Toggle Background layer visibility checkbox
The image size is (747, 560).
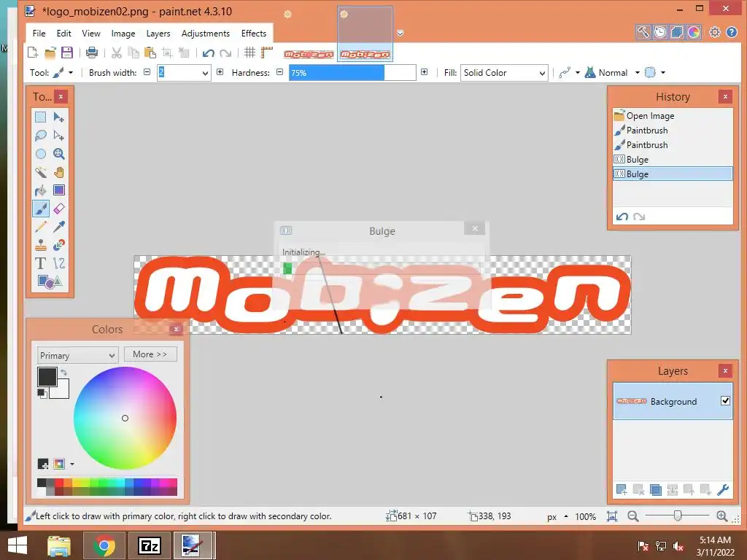tap(725, 401)
